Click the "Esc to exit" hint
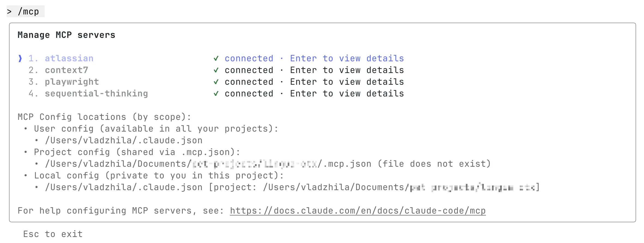 [53, 234]
